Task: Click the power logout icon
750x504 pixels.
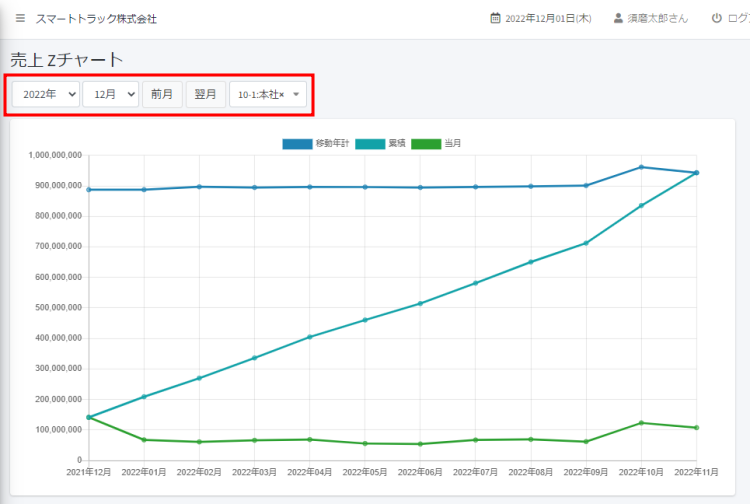Action: (x=716, y=19)
